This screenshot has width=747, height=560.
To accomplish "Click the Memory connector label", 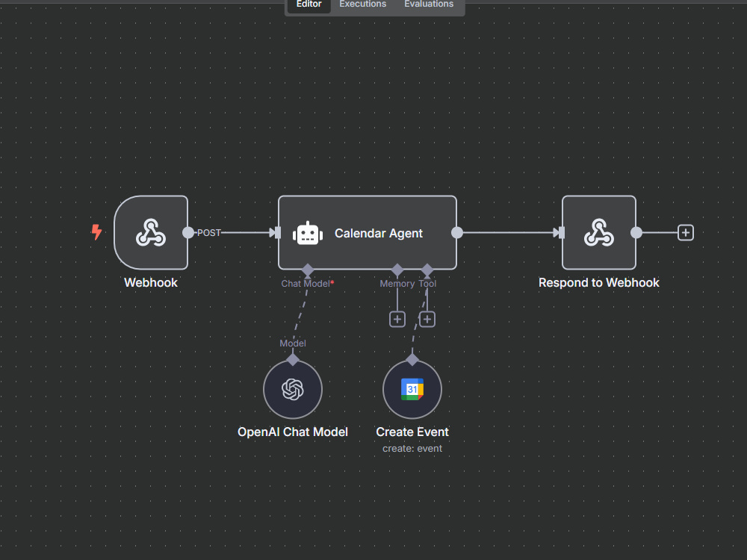I will click(x=397, y=284).
